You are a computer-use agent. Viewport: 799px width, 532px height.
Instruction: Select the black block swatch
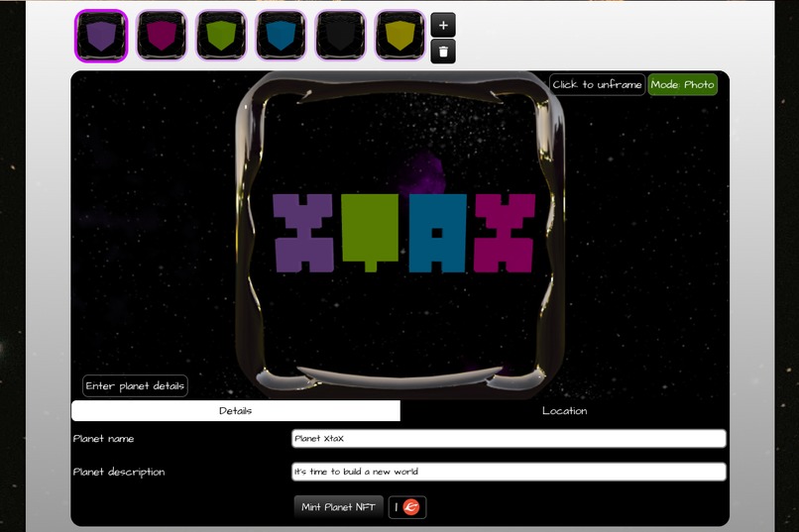coord(340,36)
